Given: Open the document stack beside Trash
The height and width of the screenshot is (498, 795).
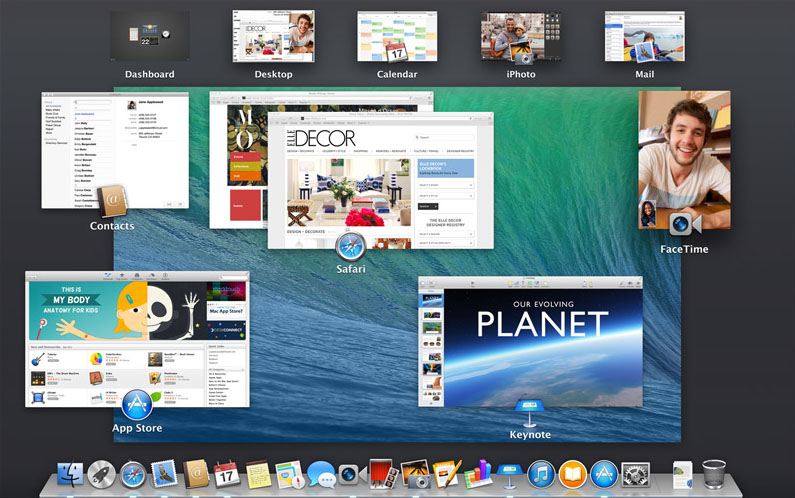Looking at the screenshot, I should click(x=682, y=475).
